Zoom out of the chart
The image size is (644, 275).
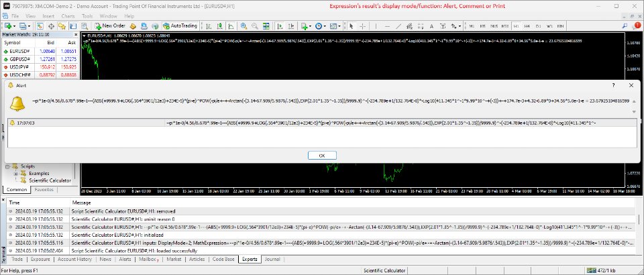pyautogui.click(x=255, y=26)
